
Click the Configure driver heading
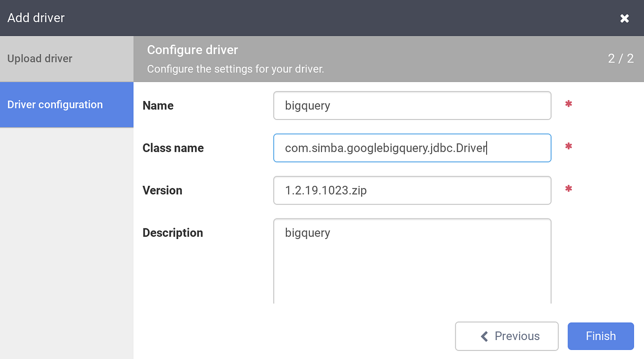[192, 50]
